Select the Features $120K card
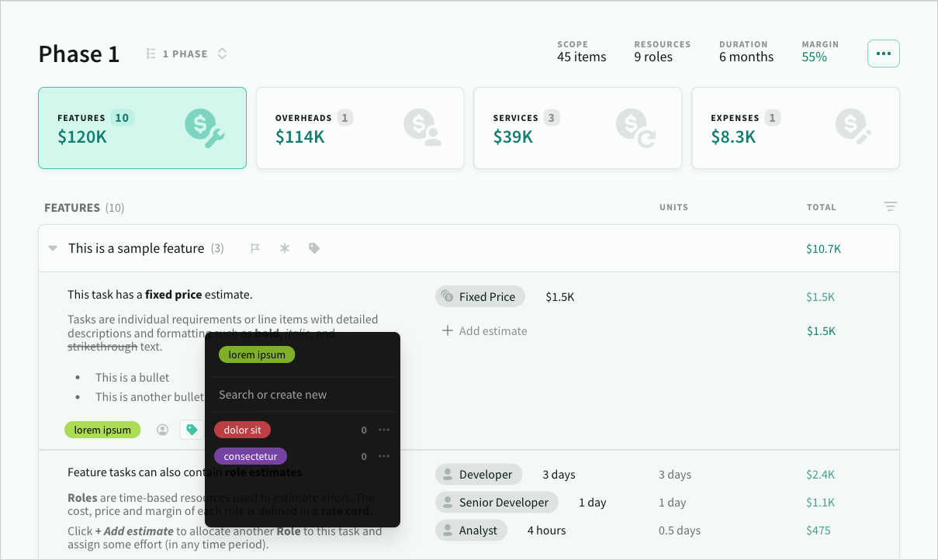The width and height of the screenshot is (938, 560). pyautogui.click(x=142, y=128)
